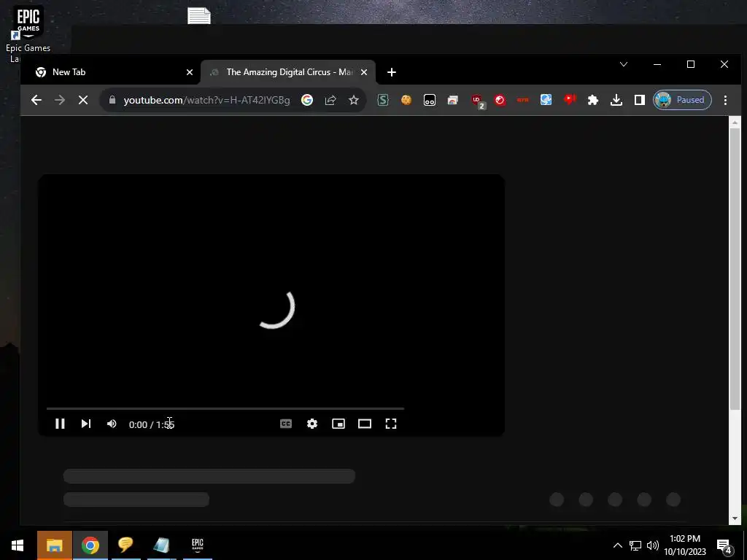Open the clock showing 1:02 PM
This screenshot has width=747, height=560.
point(685,545)
